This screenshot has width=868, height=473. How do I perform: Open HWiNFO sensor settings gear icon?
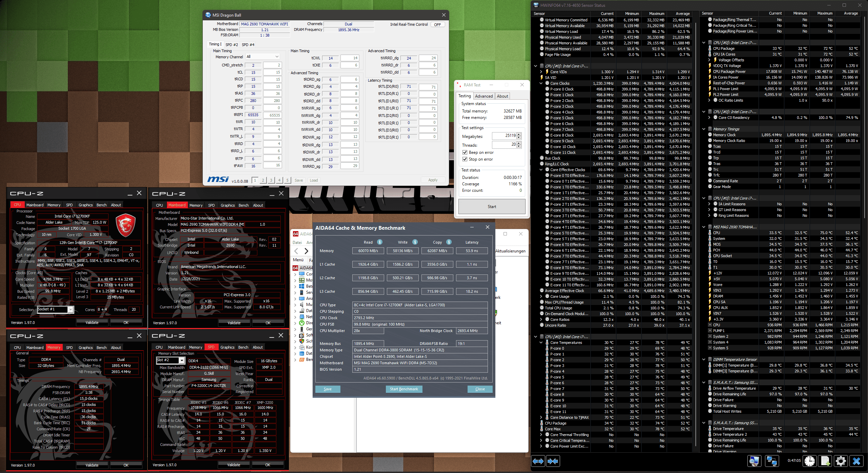coord(841,461)
